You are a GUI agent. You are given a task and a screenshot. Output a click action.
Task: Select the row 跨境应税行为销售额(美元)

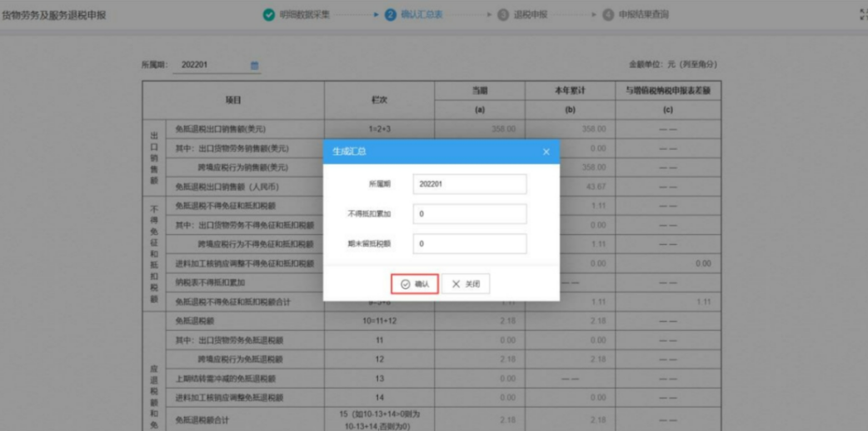244,168
